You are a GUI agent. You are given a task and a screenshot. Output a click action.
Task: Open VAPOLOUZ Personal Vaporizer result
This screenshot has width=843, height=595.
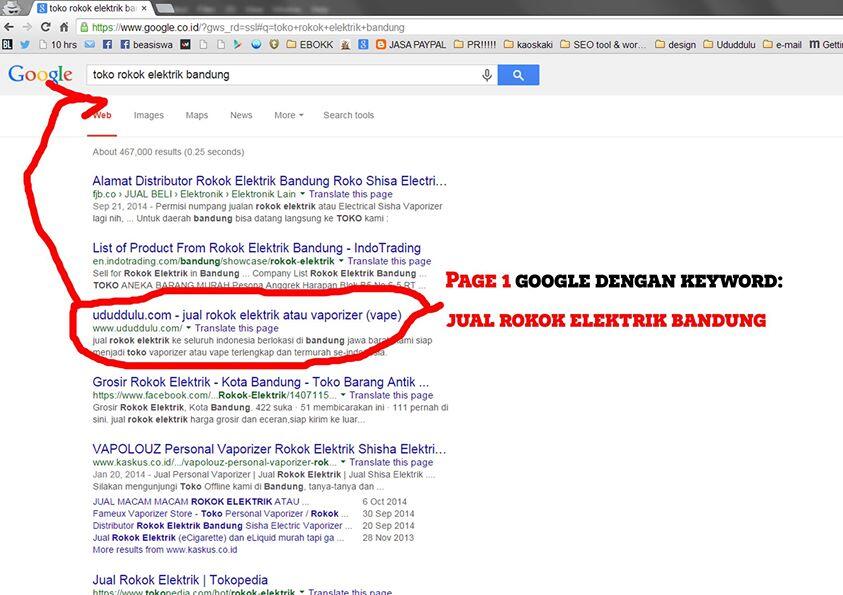pos(269,449)
